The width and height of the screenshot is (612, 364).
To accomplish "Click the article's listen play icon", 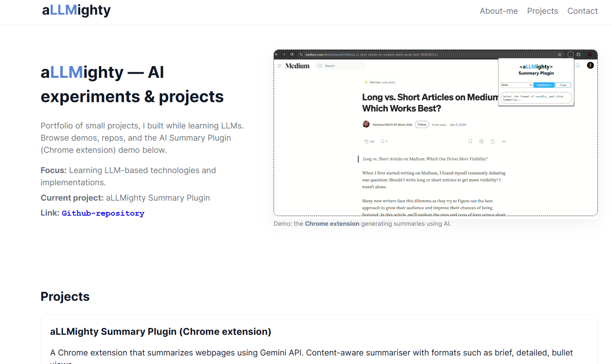I will pos(481,141).
